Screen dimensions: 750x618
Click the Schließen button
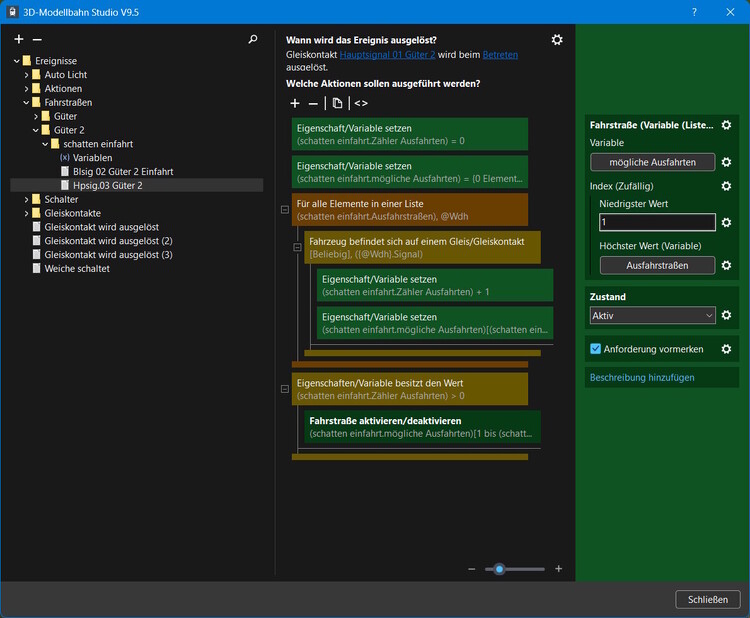point(707,599)
